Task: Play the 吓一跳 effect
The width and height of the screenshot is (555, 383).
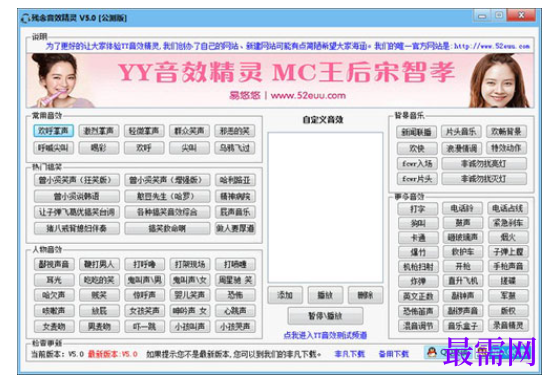Action: click(144, 326)
